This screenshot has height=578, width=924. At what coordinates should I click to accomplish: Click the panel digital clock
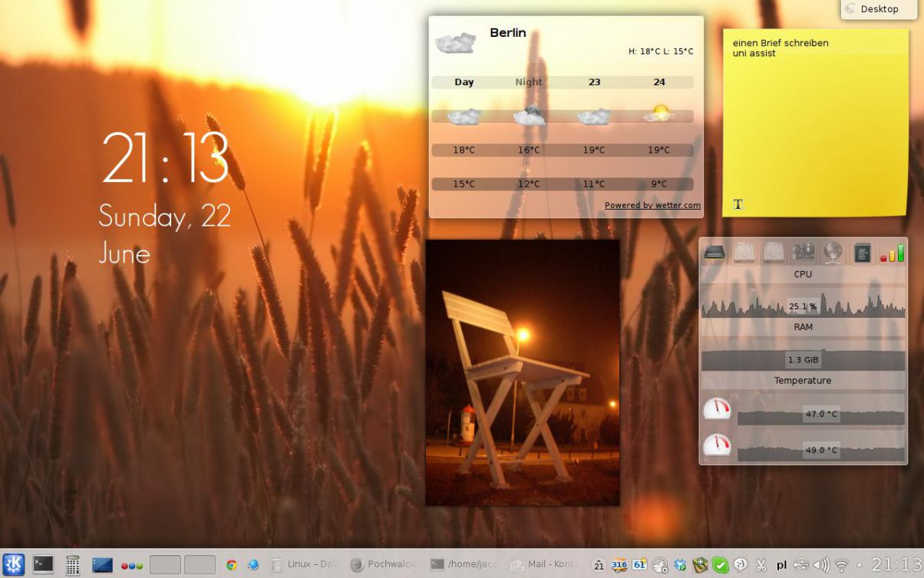tap(896, 565)
